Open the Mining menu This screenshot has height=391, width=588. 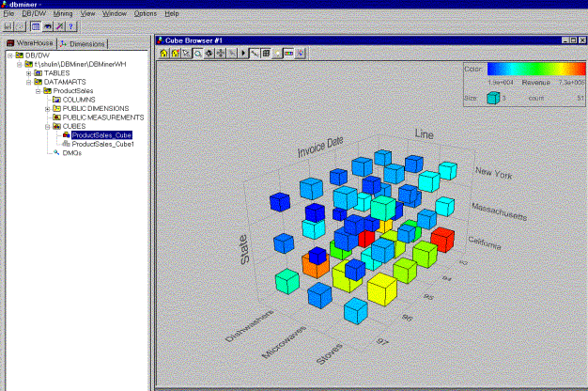(x=62, y=14)
